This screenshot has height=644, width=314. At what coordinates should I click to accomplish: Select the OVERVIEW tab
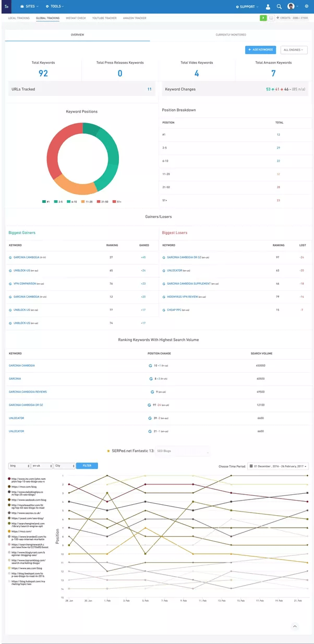coord(77,35)
